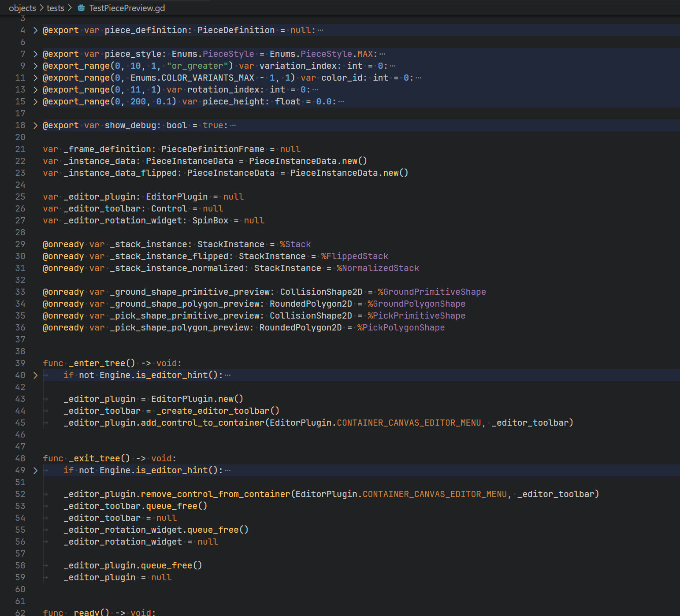Unfold the if-block on line 40
Image resolution: width=680 pixels, height=616 pixels.
point(36,375)
